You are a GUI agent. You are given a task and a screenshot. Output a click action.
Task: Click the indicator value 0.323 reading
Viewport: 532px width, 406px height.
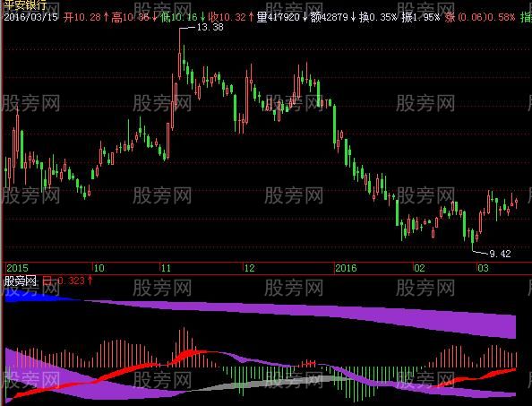tap(71, 281)
